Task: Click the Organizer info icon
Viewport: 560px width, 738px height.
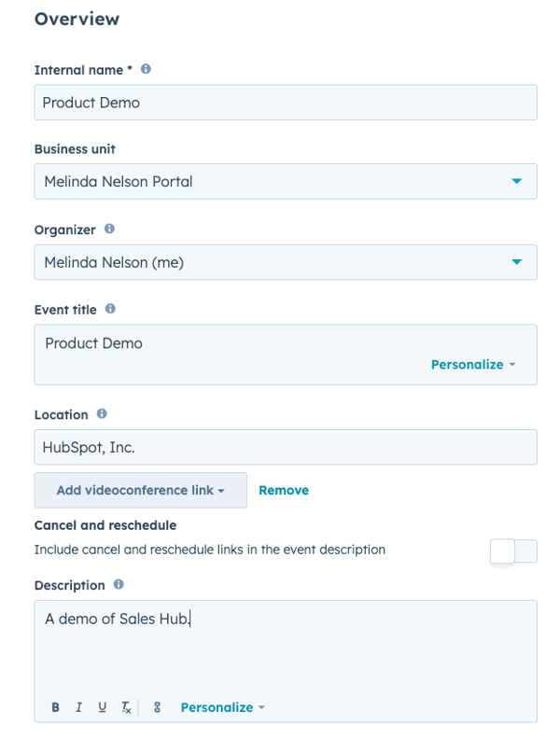Action: (109, 229)
